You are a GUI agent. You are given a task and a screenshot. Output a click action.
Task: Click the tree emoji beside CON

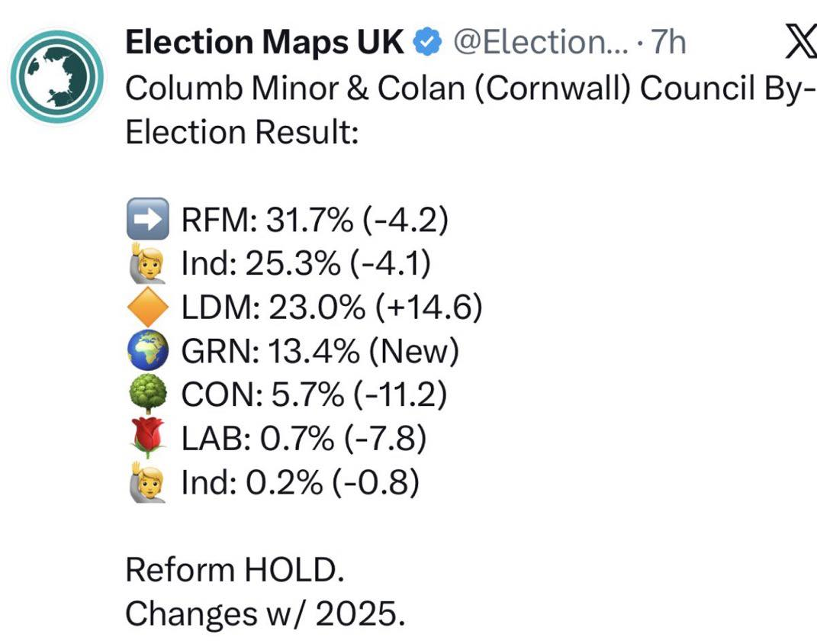point(144,395)
